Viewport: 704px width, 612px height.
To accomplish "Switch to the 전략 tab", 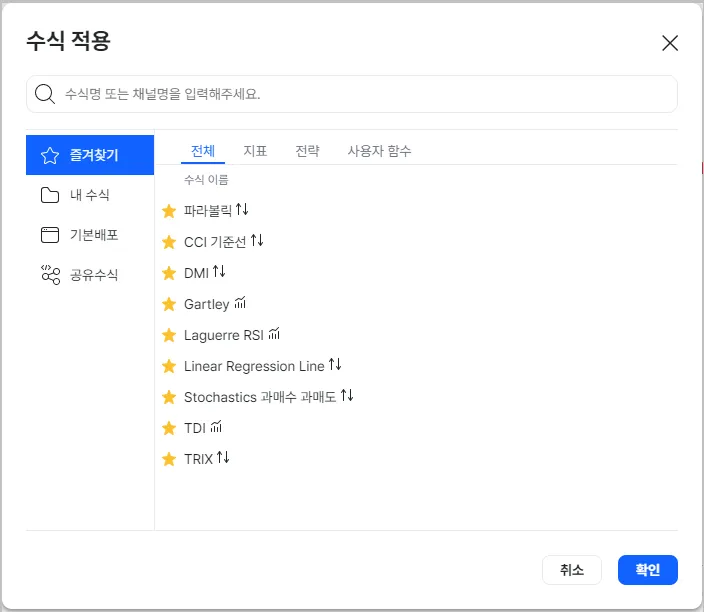I will [307, 151].
